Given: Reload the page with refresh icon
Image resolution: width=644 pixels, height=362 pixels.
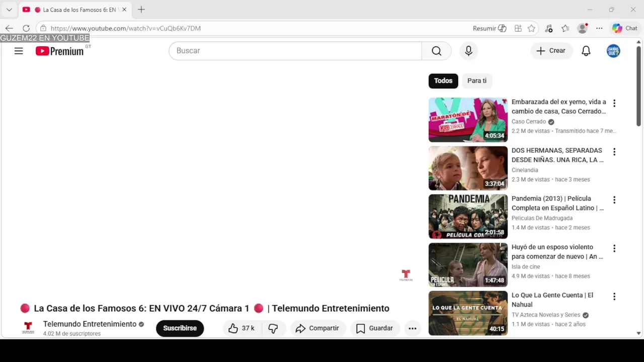Looking at the screenshot, I should pyautogui.click(x=26, y=28).
